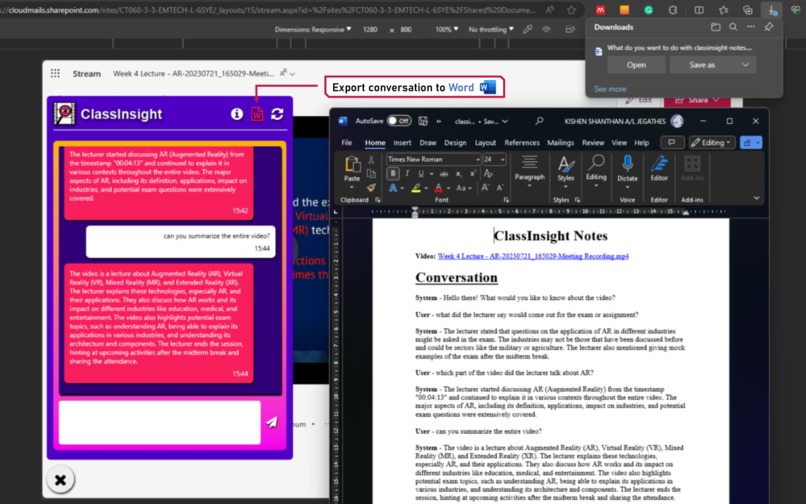Screen dimensions: 806x504
Task: Switch to the Layout tab
Action: [x=485, y=142]
